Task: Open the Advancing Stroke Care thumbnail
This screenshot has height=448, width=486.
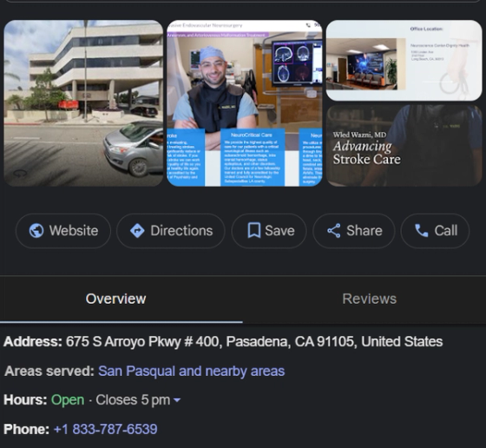Action: coord(404,146)
